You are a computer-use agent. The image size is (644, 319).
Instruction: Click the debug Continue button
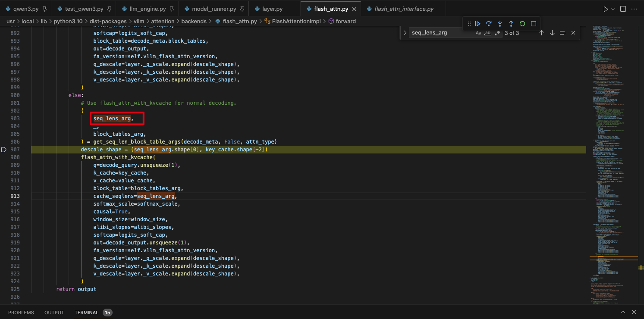click(478, 24)
